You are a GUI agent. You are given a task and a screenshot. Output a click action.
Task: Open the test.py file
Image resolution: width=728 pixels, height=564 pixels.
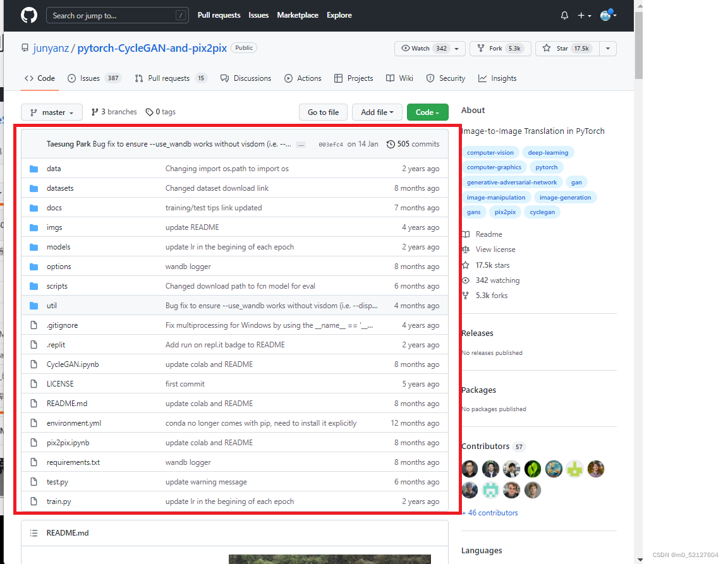point(57,482)
